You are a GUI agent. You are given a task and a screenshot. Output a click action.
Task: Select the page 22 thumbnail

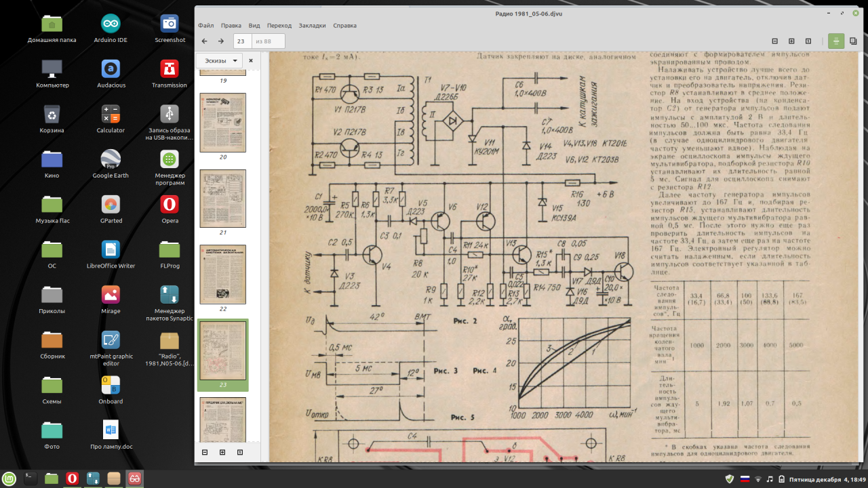(x=222, y=274)
